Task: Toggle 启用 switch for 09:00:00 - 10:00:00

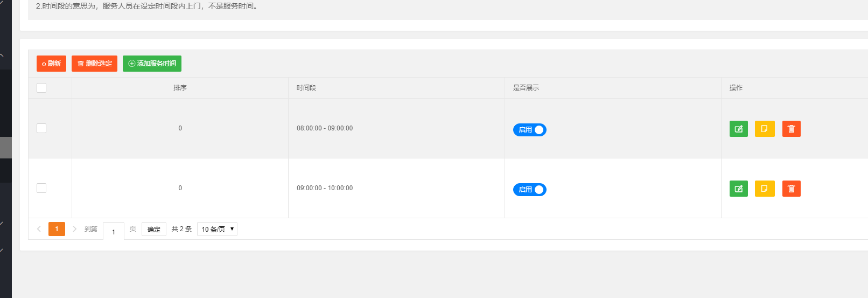Action: tap(530, 190)
